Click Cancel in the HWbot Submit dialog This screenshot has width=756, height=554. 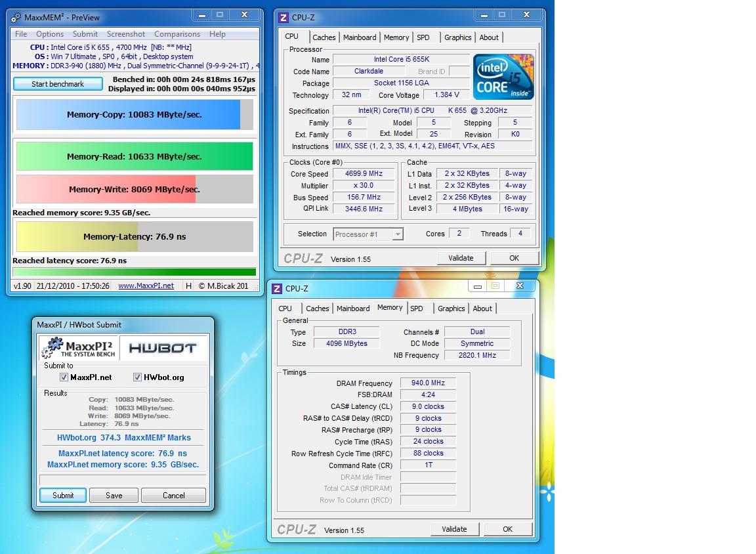(173, 495)
